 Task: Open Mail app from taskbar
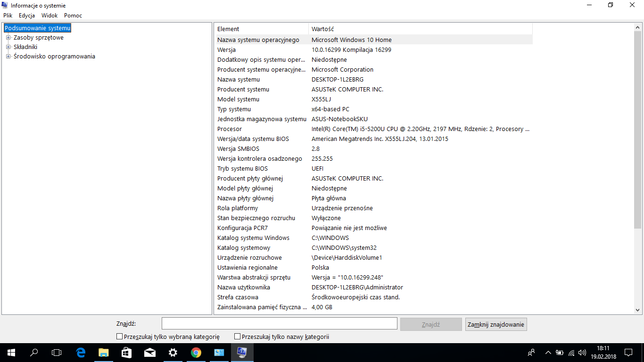[x=150, y=352]
